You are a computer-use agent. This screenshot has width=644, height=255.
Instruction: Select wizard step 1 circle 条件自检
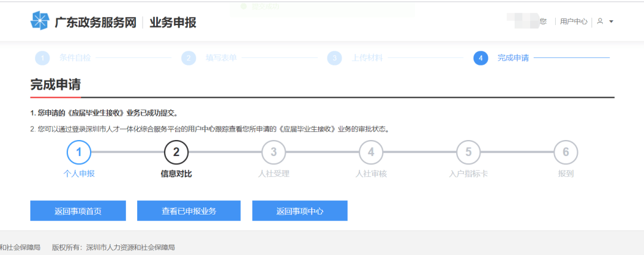point(42,58)
